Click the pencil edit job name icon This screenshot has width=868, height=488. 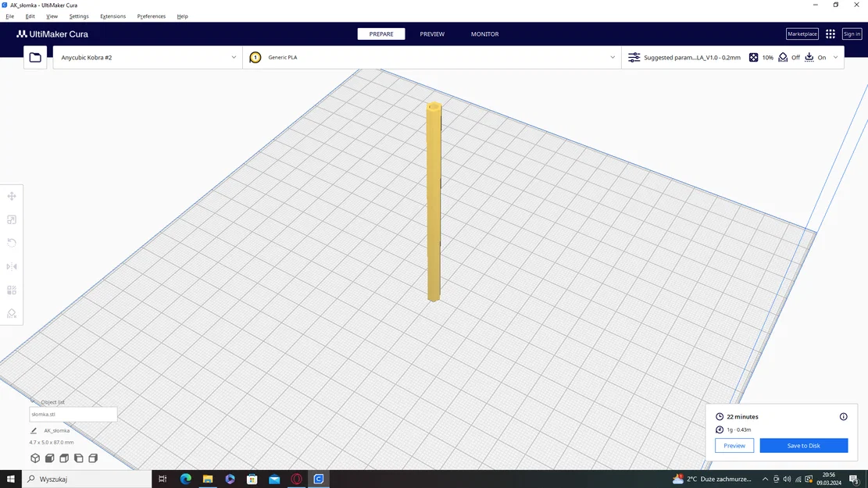tap(34, 430)
